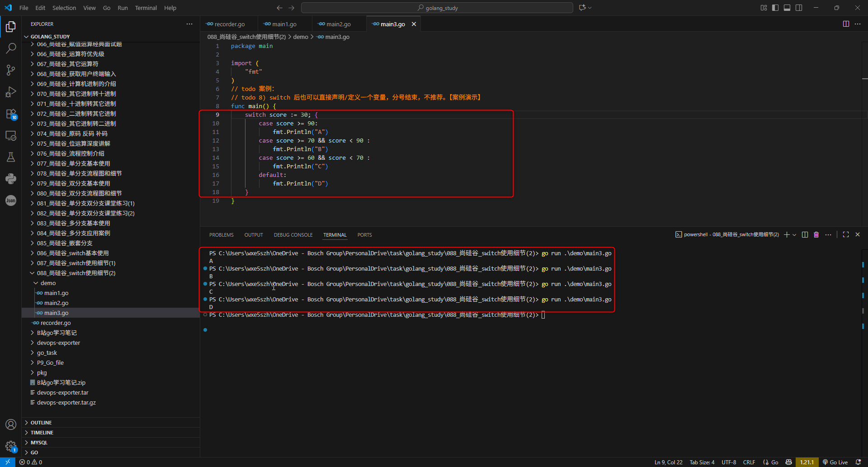Viewport: 868px width, 467px height.
Task: Toggle the secondary side bar
Action: [x=799, y=8]
